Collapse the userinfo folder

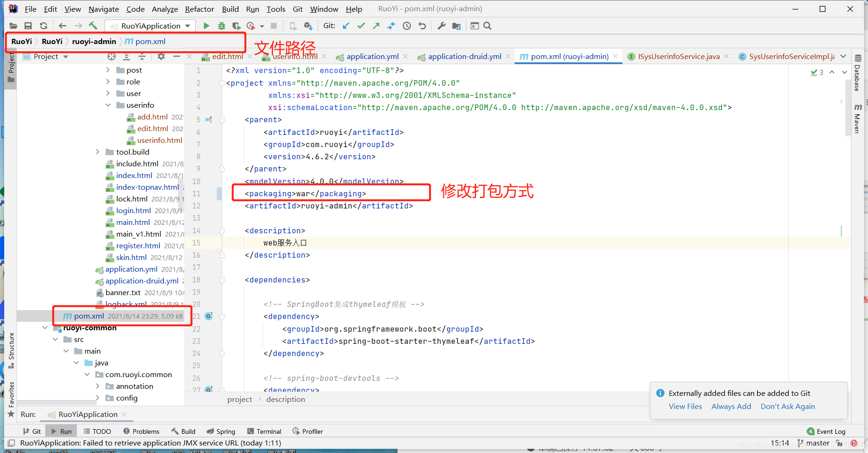[108, 105]
